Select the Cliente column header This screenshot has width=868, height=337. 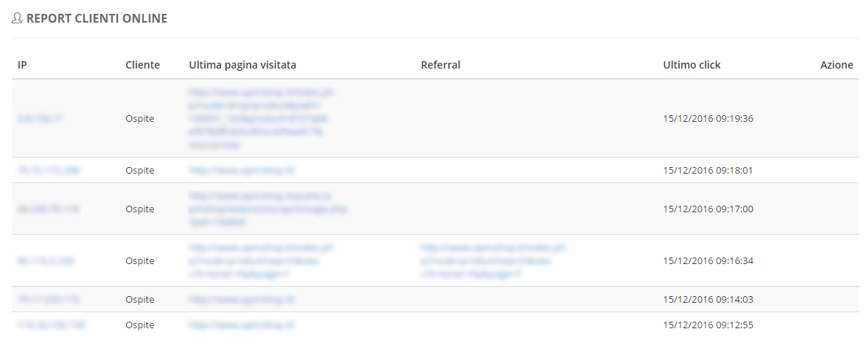tap(143, 65)
